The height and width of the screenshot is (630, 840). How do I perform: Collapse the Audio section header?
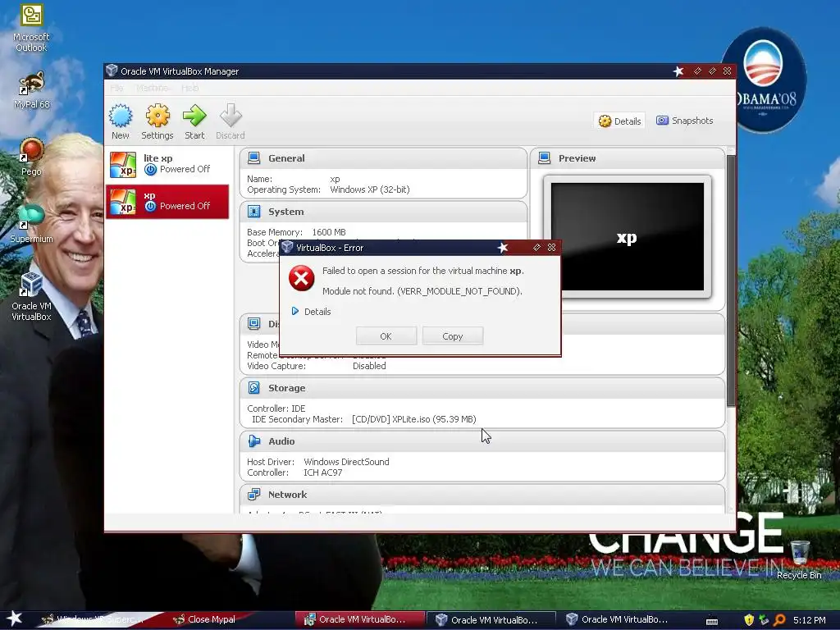(482, 441)
